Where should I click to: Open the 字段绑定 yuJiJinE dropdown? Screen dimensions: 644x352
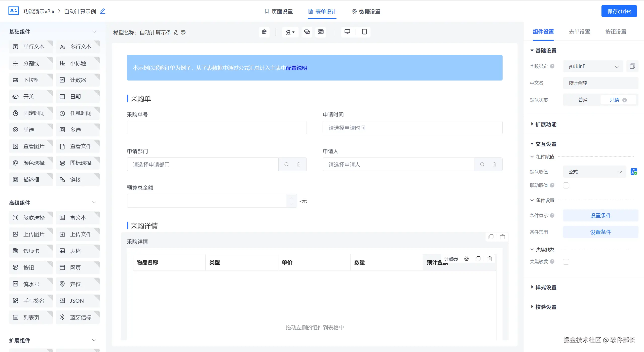click(593, 66)
